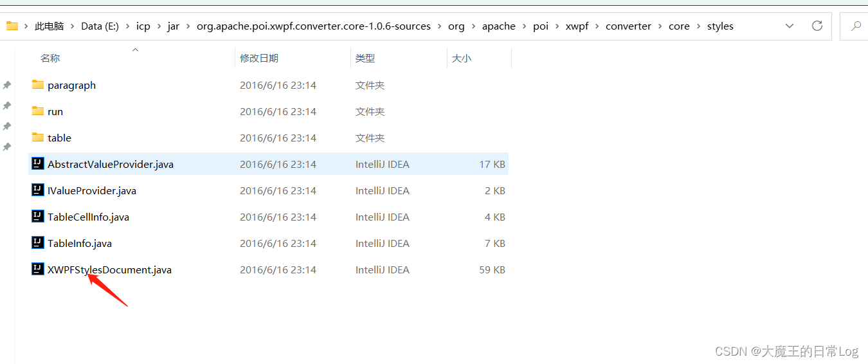This screenshot has width=868, height=364.
Task: Click styles segment in breadcrumb
Action: [720, 26]
